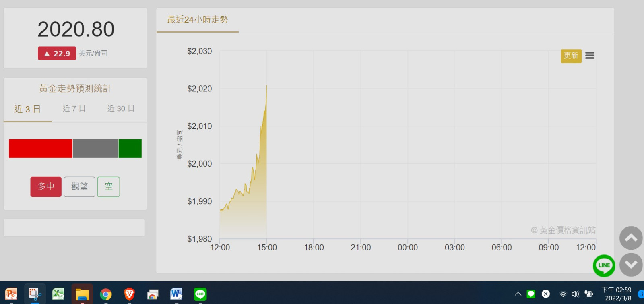
Task: Click the $2,010 y-axis label
Action: click(x=199, y=126)
